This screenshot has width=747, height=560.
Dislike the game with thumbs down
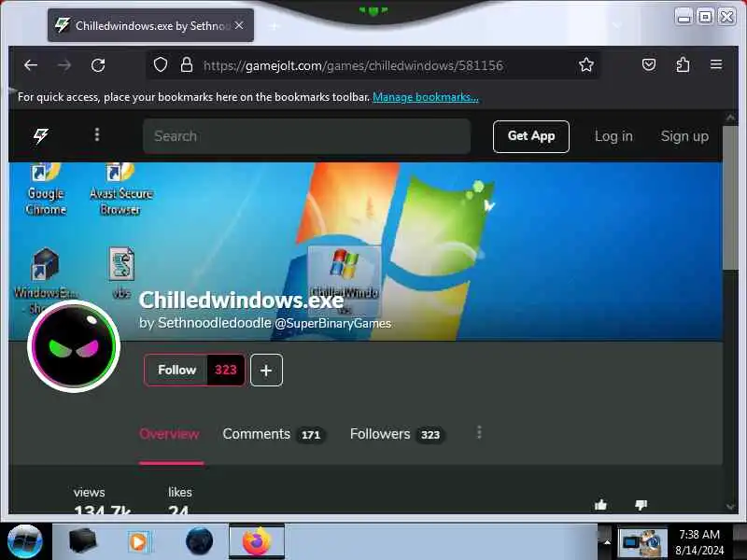[641, 504]
